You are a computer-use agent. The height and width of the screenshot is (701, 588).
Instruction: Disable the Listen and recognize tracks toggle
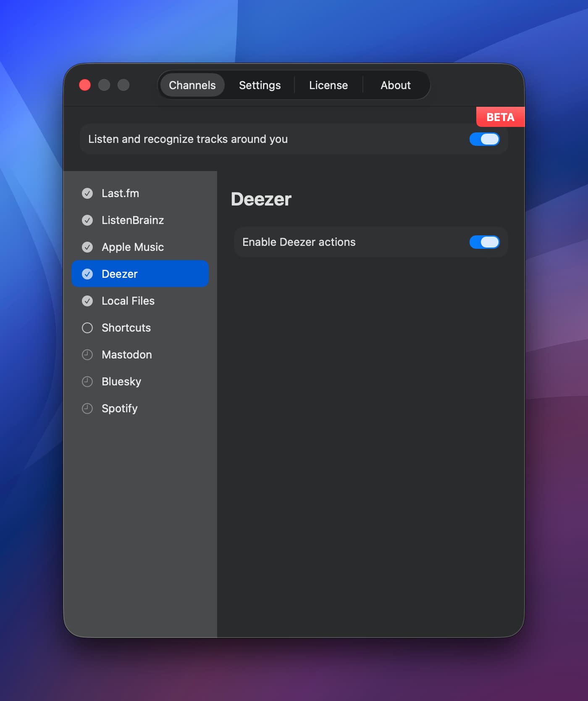[484, 139]
